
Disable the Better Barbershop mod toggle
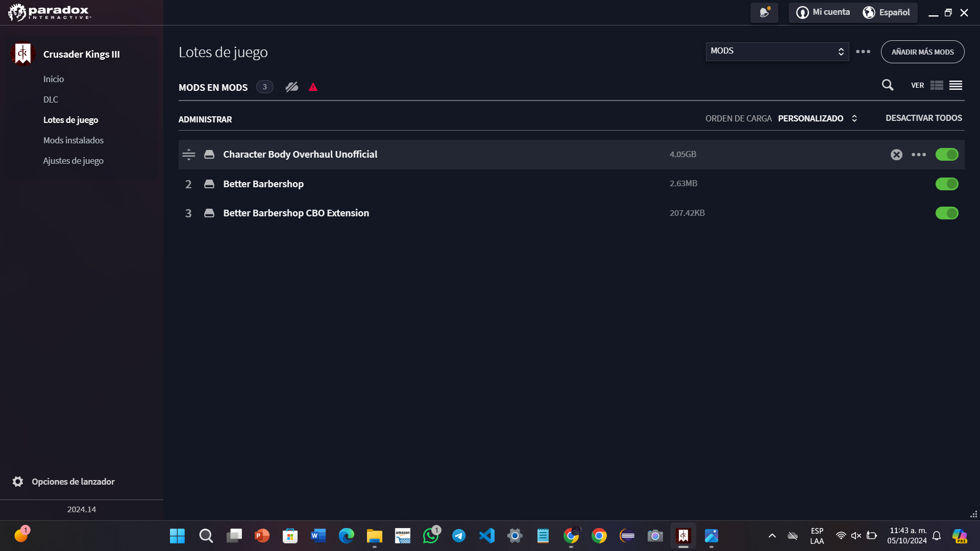point(947,184)
